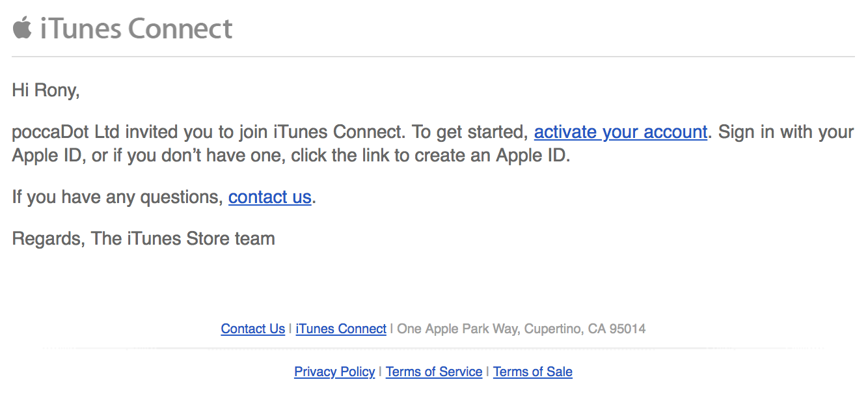Click the "invited you to join" sentence text

[x=197, y=132]
